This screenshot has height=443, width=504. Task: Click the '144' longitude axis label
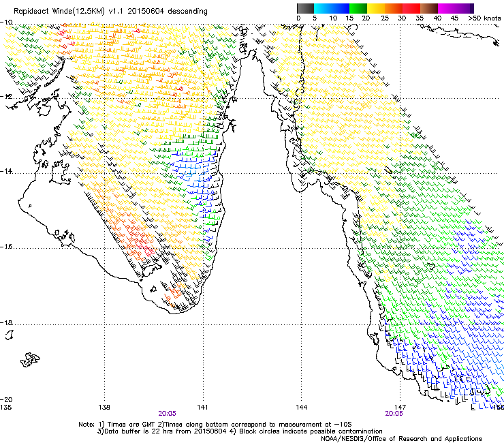(x=302, y=408)
